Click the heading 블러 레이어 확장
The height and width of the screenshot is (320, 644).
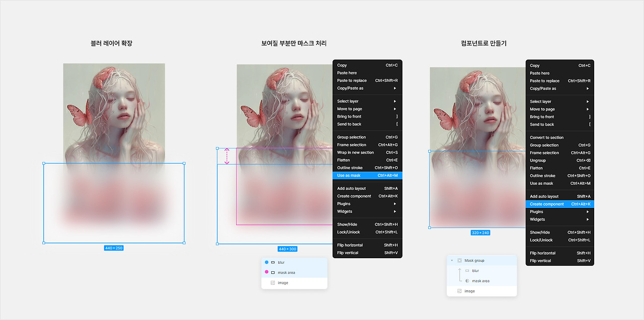click(x=111, y=44)
